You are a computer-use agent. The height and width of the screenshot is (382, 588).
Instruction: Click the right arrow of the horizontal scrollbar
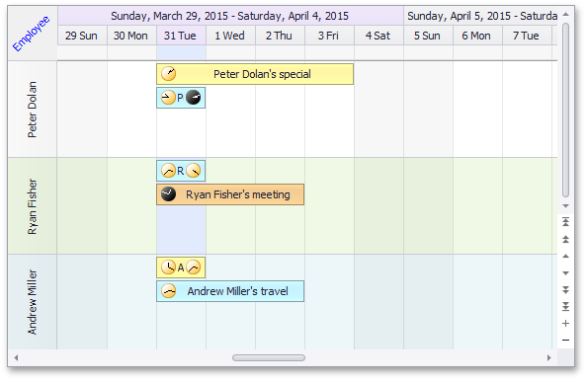tap(549, 357)
